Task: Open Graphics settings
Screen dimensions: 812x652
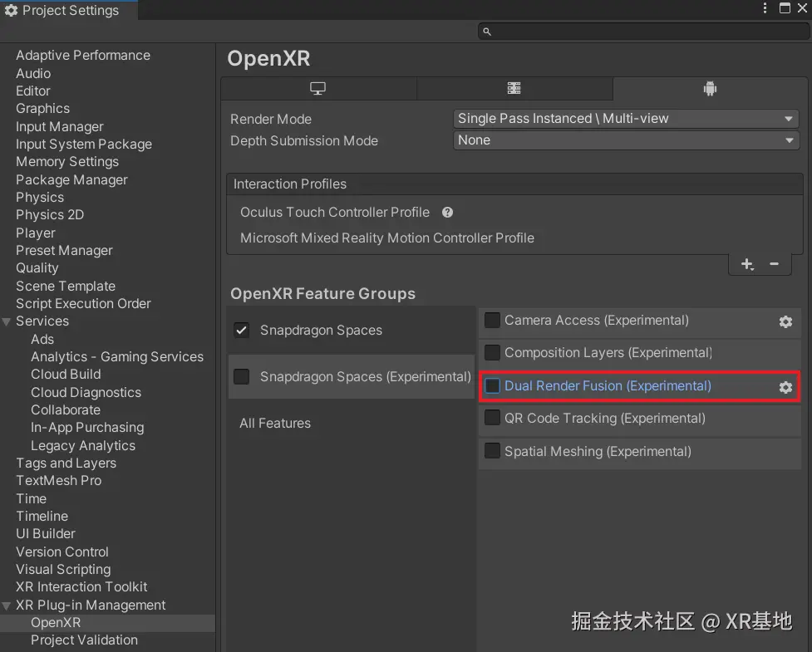Action: 42,109
